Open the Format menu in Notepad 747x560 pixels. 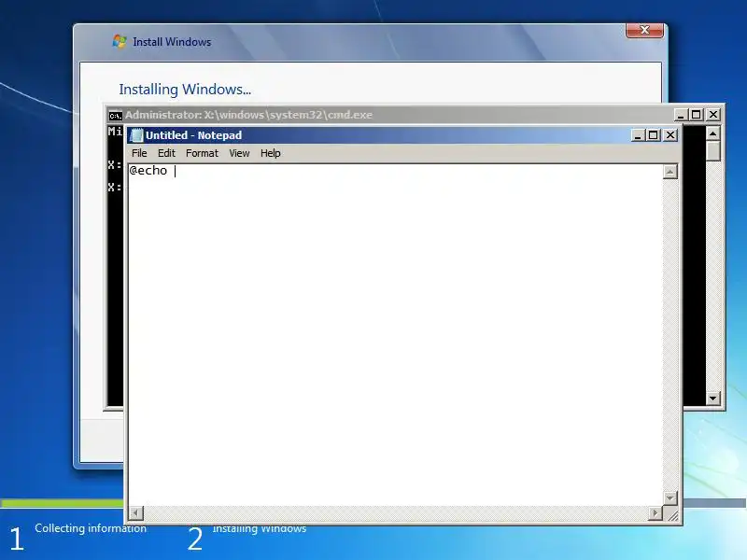(x=202, y=153)
